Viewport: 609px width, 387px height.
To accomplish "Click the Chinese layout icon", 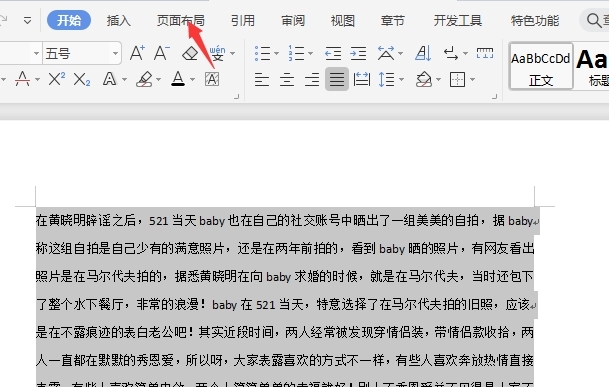I will [x=386, y=53].
